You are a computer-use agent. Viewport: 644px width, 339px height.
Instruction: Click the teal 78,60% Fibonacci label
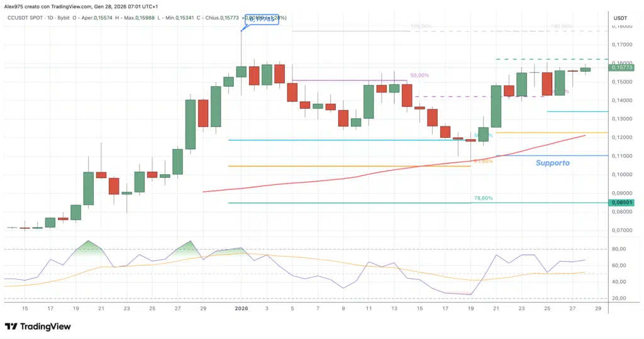tap(482, 198)
